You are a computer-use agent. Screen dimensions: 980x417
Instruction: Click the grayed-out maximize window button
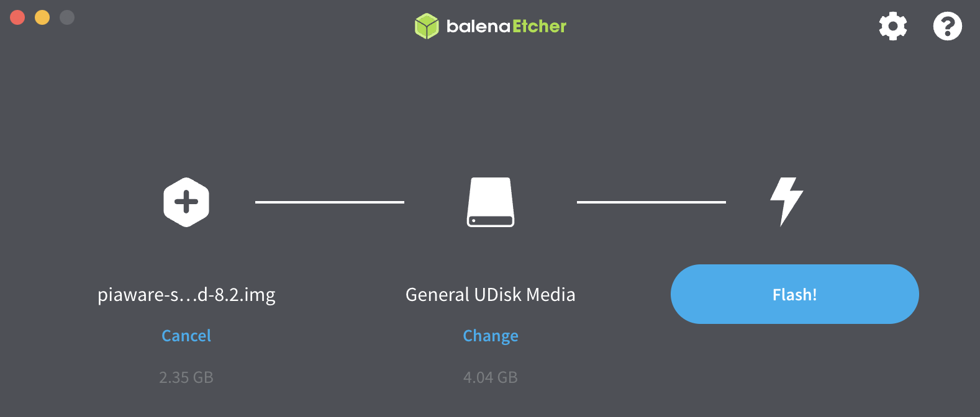[67, 17]
